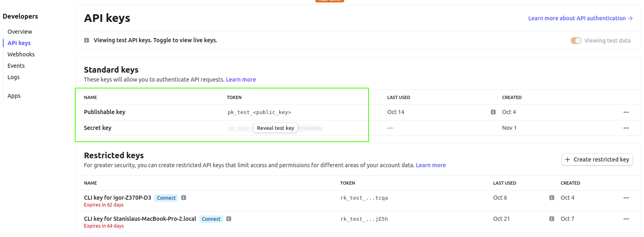Select Events in the Developers sidebar
644x237 pixels.
[16, 65]
